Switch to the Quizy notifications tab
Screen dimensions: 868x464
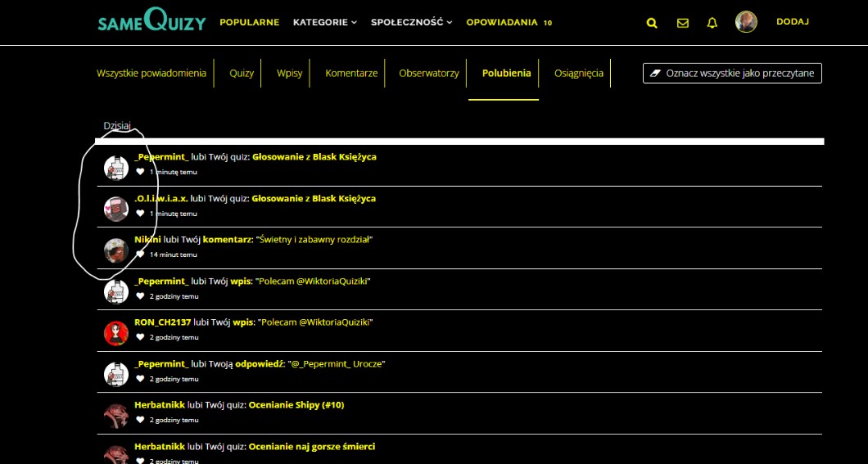pyautogui.click(x=242, y=73)
